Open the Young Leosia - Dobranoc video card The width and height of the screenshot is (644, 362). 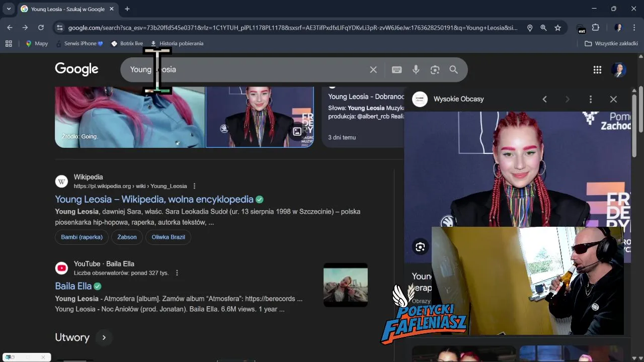tap(363, 117)
